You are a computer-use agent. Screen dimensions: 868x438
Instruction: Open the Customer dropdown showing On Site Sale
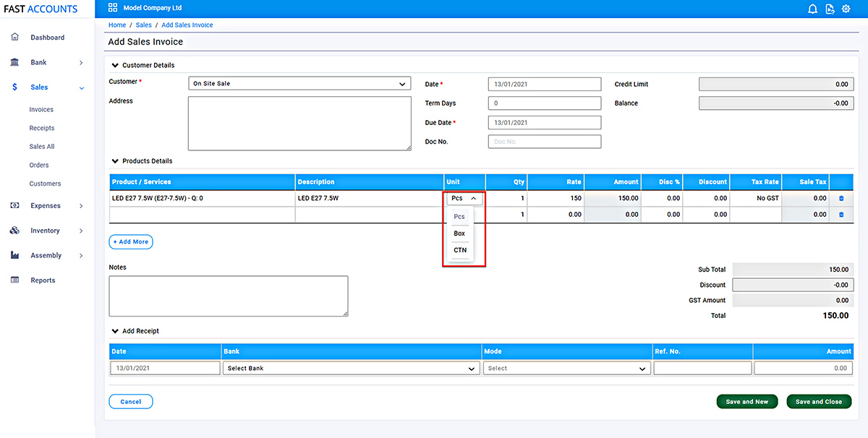[x=299, y=84]
